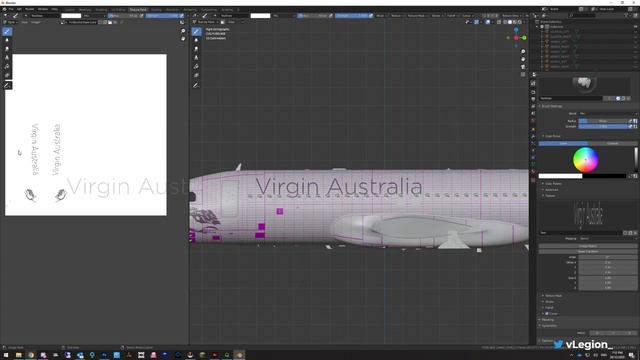Expand the Advanced panel

coord(552,190)
